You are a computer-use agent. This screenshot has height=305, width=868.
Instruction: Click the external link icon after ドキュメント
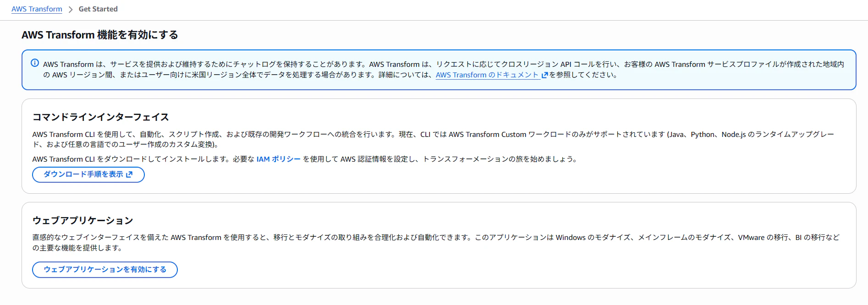(544, 75)
